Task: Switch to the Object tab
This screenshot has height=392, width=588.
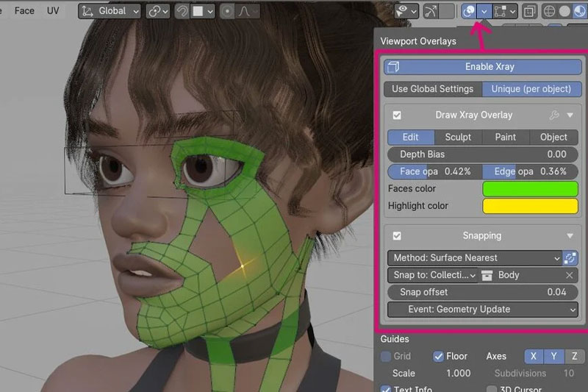Action: 553,138
